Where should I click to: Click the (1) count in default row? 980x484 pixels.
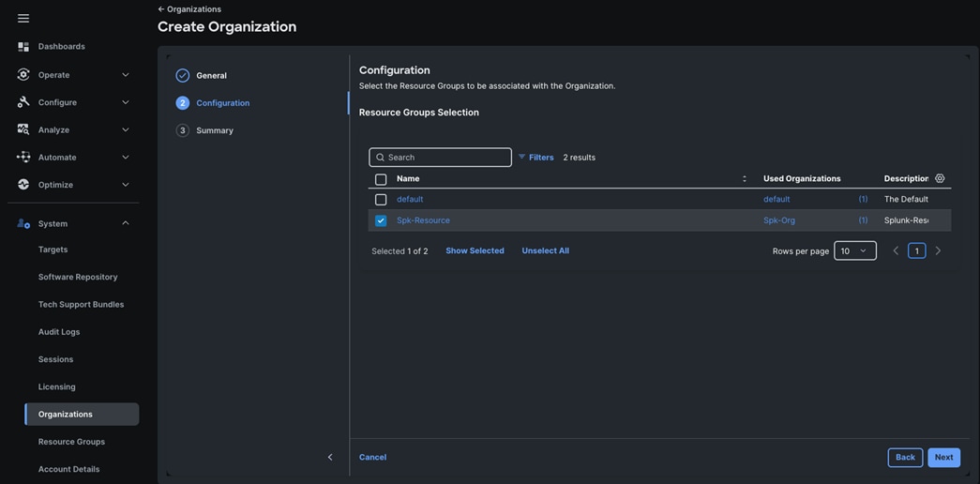863,200
